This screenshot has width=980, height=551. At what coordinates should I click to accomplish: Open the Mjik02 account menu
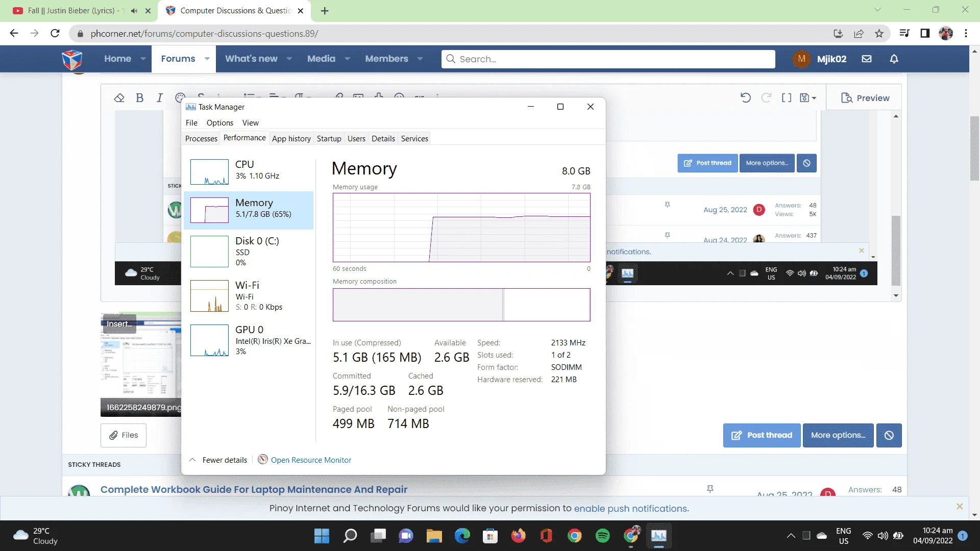(820, 59)
